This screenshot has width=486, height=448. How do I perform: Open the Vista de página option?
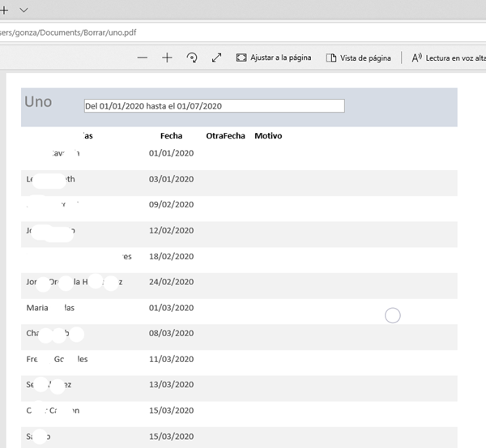click(x=358, y=58)
